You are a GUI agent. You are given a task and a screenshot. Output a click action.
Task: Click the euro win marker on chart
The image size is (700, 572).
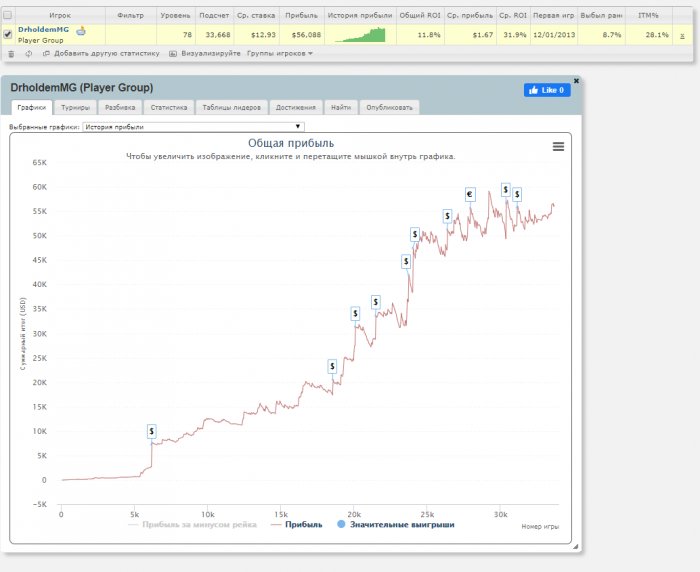click(469, 194)
